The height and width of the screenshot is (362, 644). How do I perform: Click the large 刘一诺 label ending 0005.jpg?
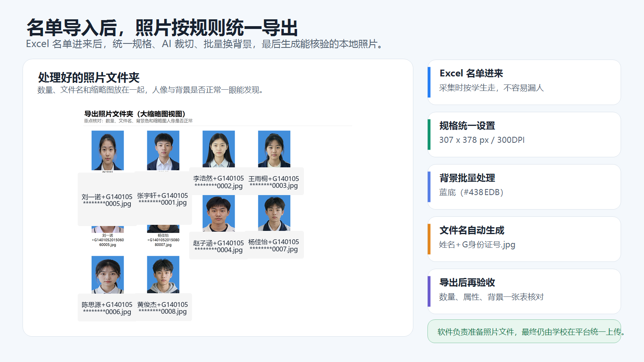click(x=107, y=200)
